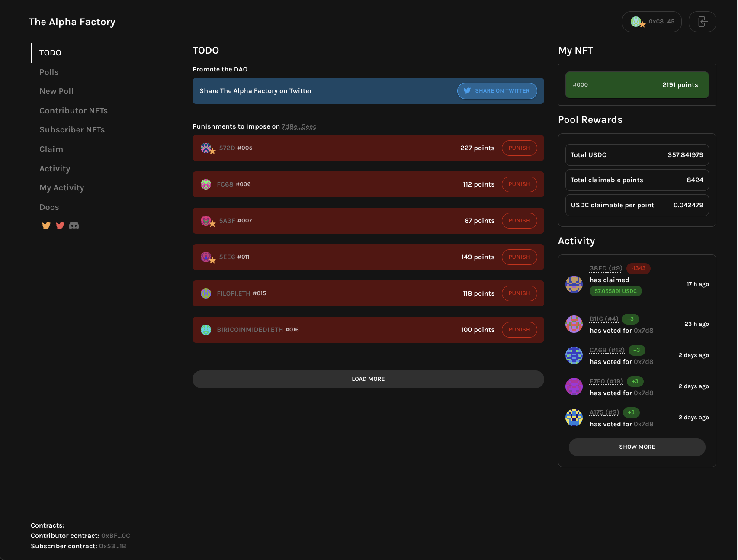
Task: Click the 38ED activity avatar
Action: [x=574, y=284]
